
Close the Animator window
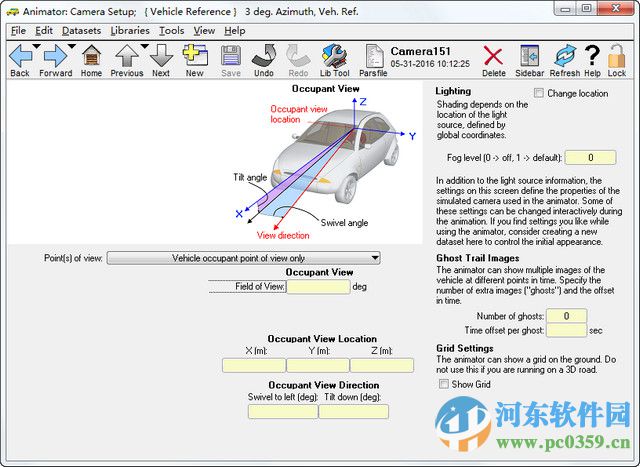616,8
